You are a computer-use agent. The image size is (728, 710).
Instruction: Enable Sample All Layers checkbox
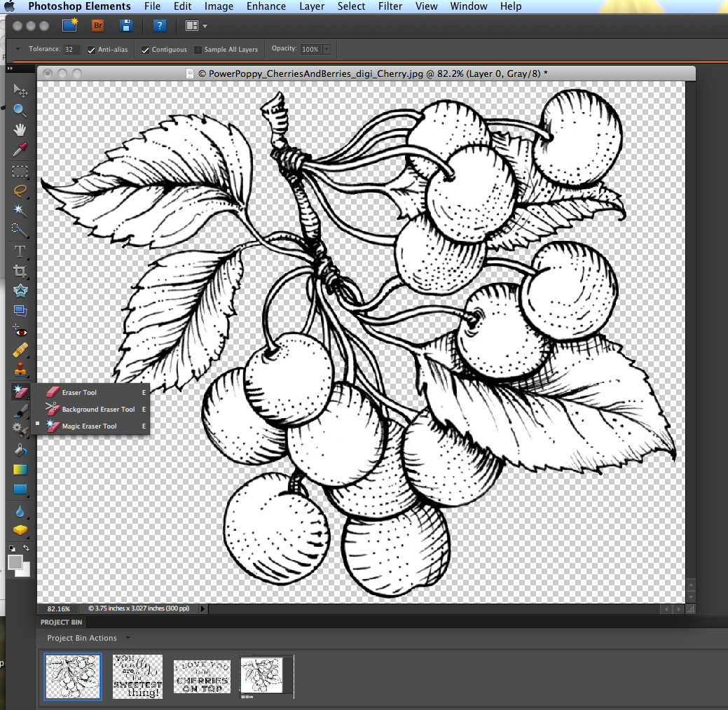pos(198,50)
